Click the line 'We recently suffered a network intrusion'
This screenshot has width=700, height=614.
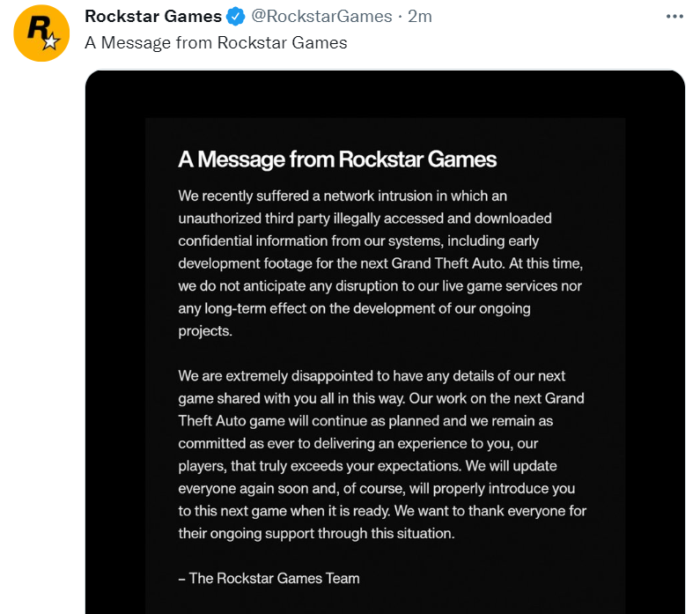tap(343, 196)
